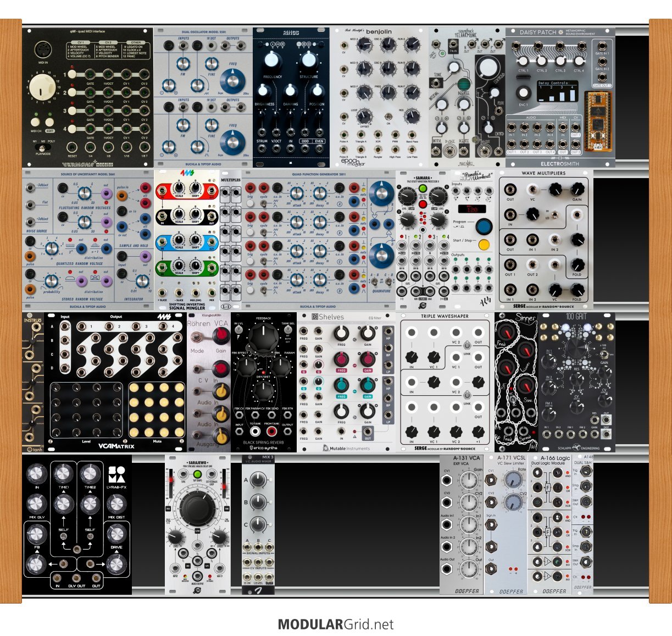Click the Audio Out jack on the A-131 VCA
This screenshot has width=672, height=636.
tap(447, 569)
